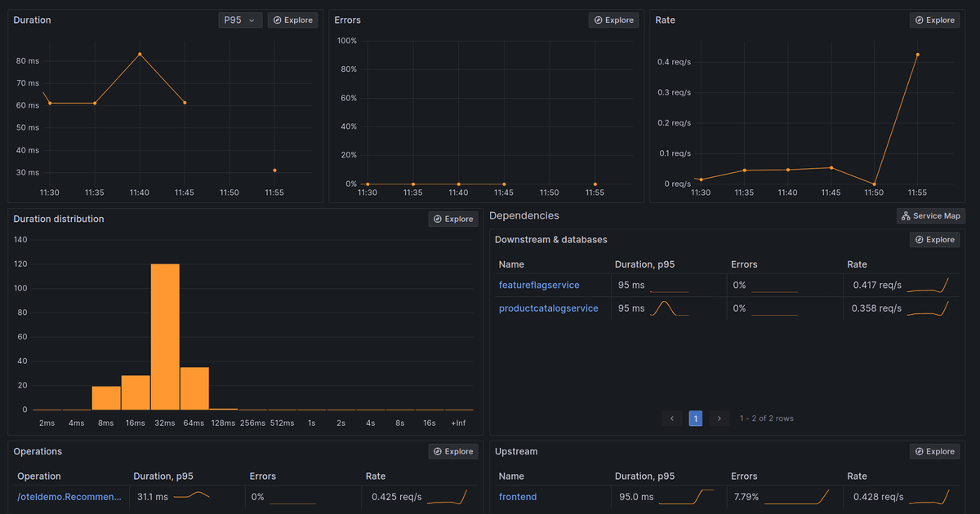Open the Service Map
Viewport: 980px width, 514px height.
pos(931,216)
